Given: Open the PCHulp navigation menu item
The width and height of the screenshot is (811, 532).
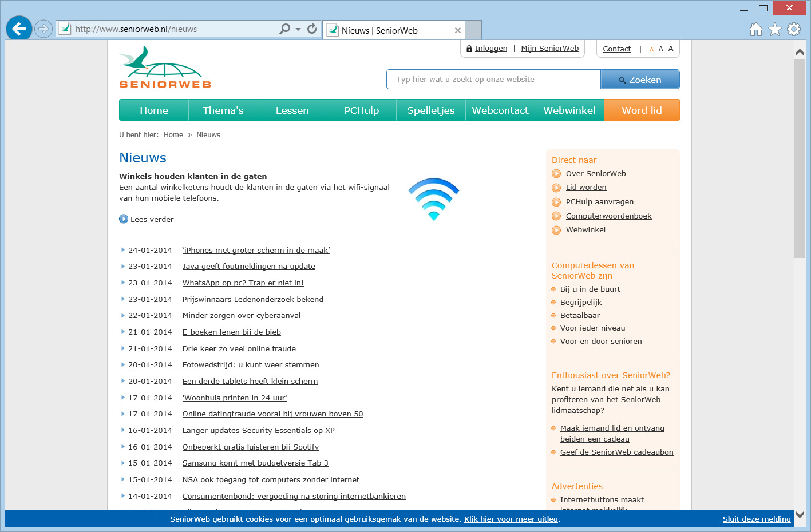Looking at the screenshot, I should 362,110.
